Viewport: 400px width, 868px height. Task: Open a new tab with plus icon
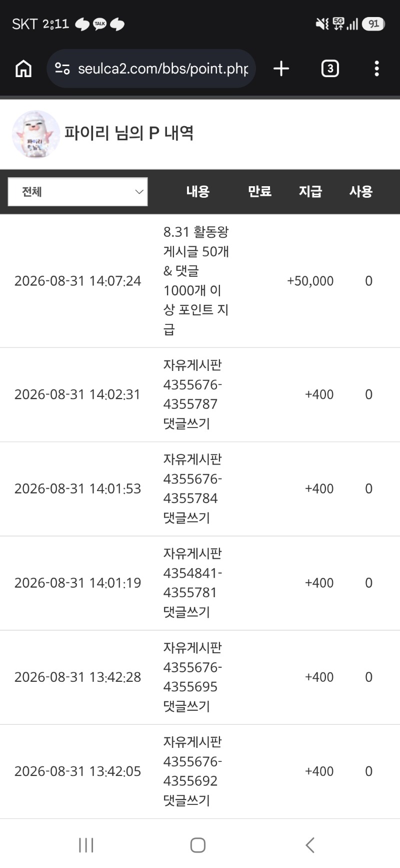281,69
